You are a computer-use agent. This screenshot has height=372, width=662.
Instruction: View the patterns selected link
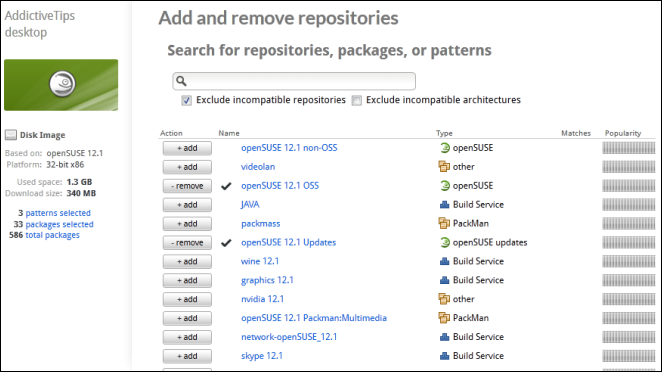58,213
